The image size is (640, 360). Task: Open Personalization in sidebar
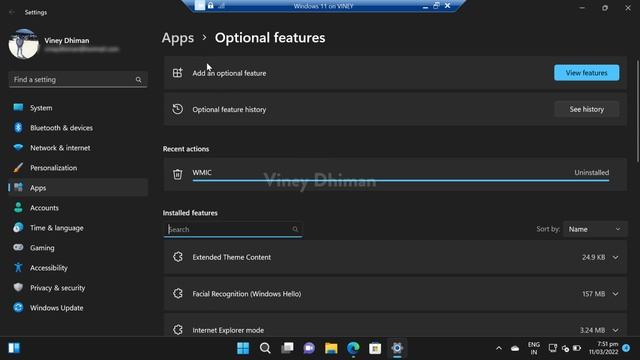[x=78, y=168]
